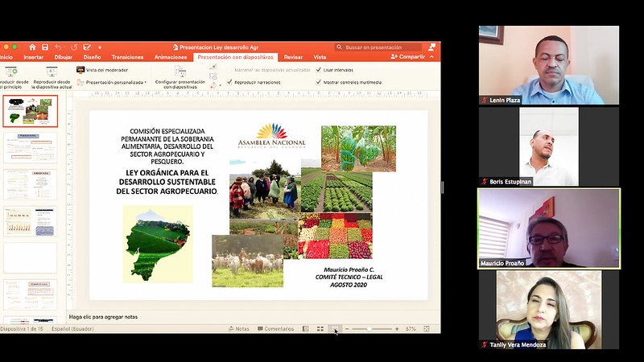The image size is (644, 362).
Task: Click the Asamblea Nacional logo on slide
Action: coord(271,135)
